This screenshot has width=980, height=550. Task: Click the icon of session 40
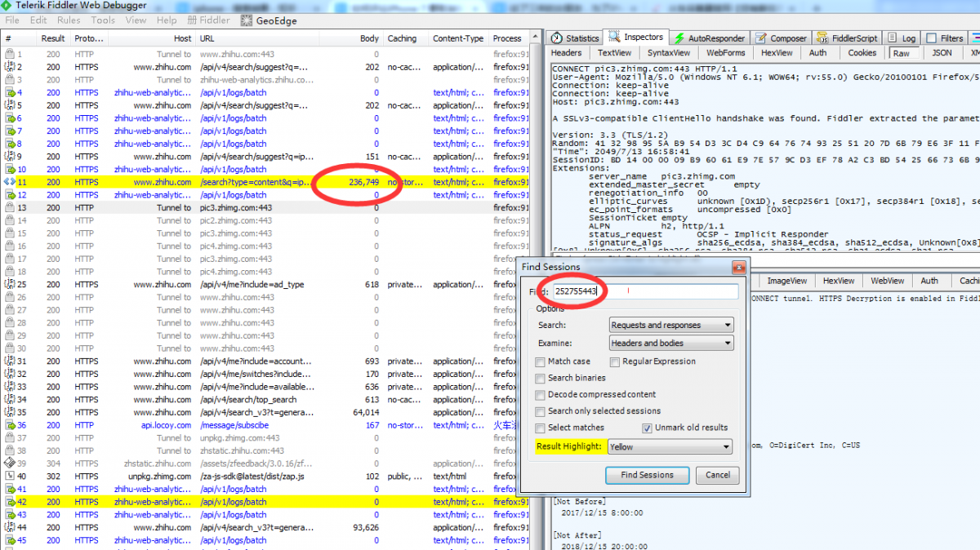pyautogui.click(x=9, y=477)
